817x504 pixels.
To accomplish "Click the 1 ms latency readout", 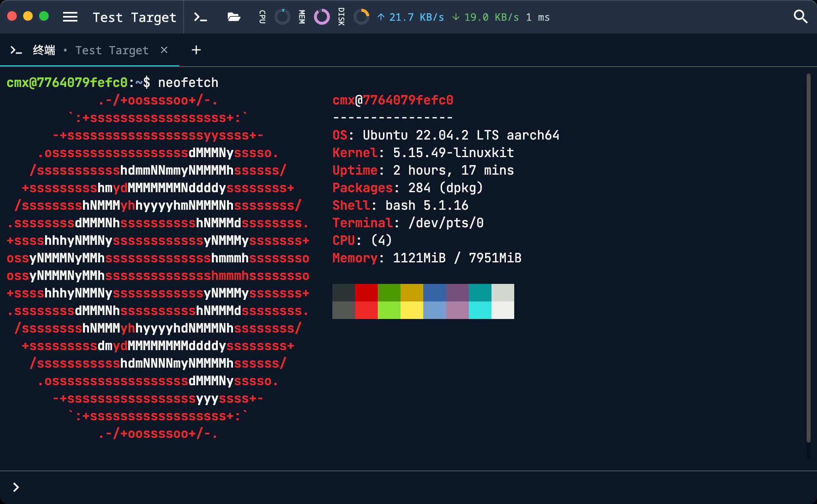I will coord(538,17).
